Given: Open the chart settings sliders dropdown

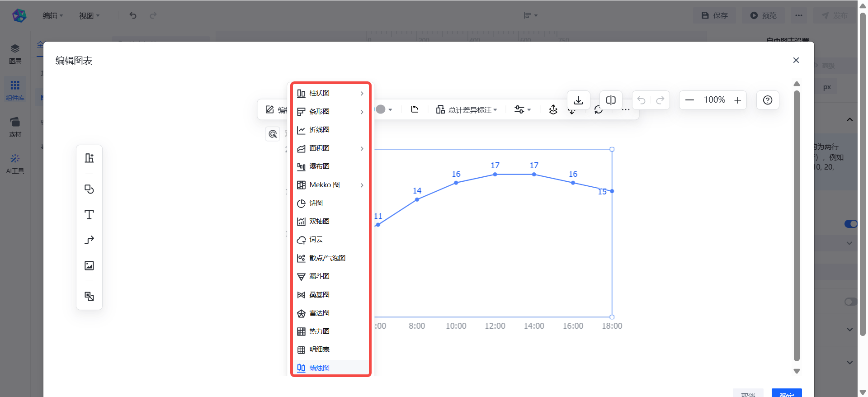Looking at the screenshot, I should (x=522, y=109).
